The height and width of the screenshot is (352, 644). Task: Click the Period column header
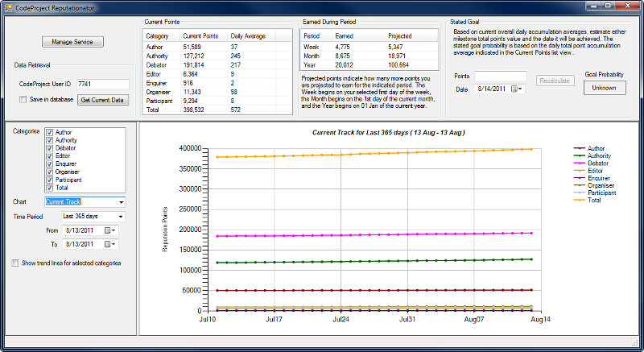coord(316,36)
